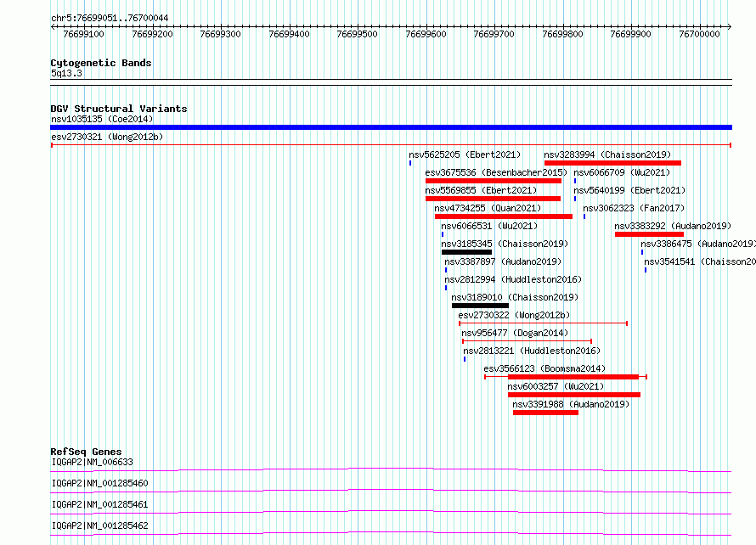Click the nsv6066531 (Wu2021) label

[x=489, y=226]
